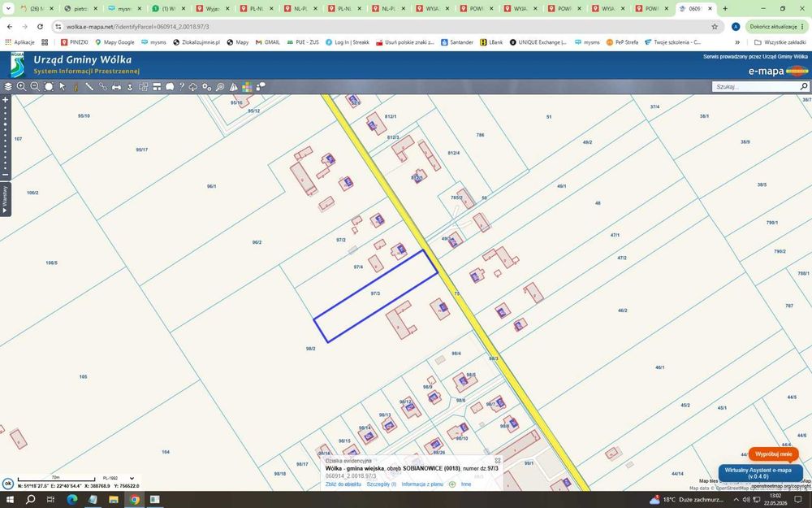812x508 pixels.
Task: Reload the page with refresh button
Action: tap(40, 27)
